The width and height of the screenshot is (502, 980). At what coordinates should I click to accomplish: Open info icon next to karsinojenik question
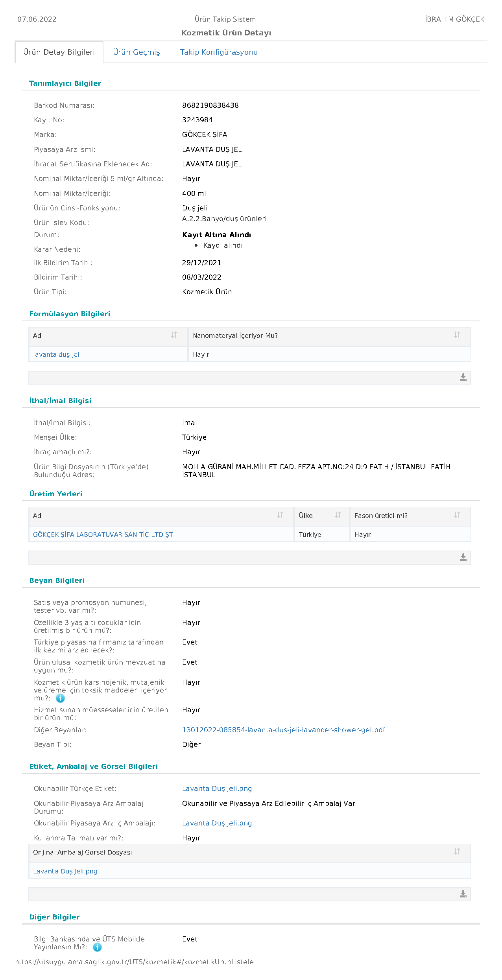[x=60, y=698]
